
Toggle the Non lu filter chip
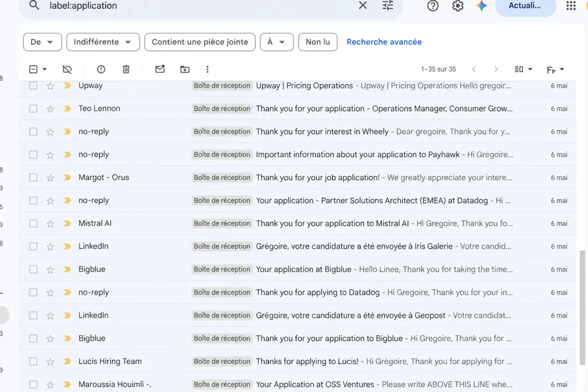(318, 42)
